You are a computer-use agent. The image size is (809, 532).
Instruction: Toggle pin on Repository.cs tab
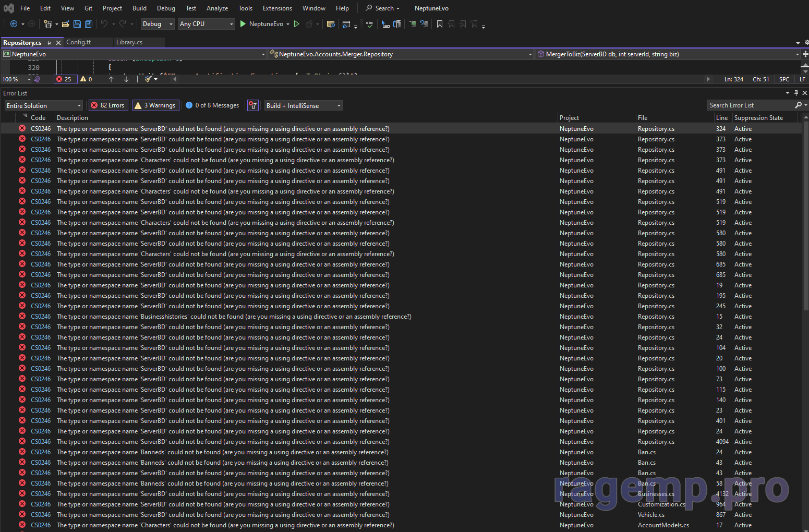tap(49, 43)
